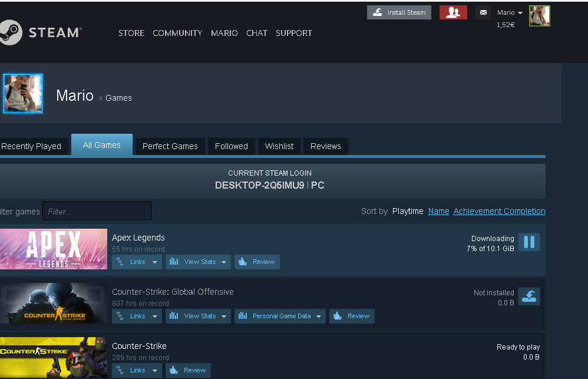Viewport: 588px width, 379px height.
Task: Click the Install Steam button
Action: click(399, 12)
